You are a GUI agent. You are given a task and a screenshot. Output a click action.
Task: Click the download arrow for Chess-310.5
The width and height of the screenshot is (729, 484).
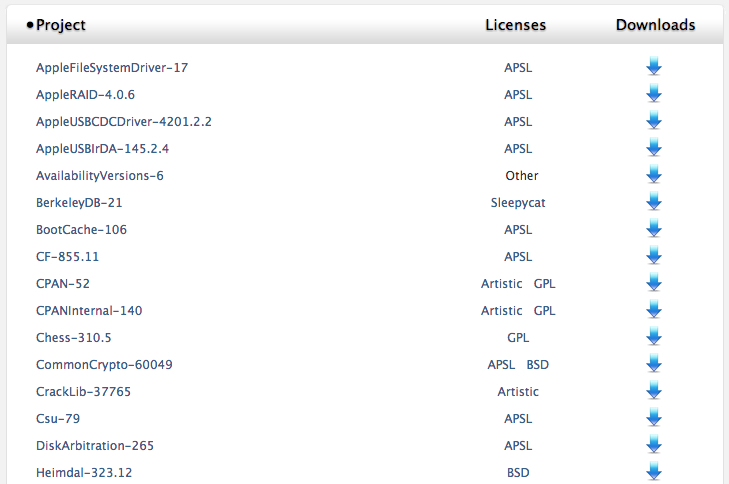[x=654, y=336]
